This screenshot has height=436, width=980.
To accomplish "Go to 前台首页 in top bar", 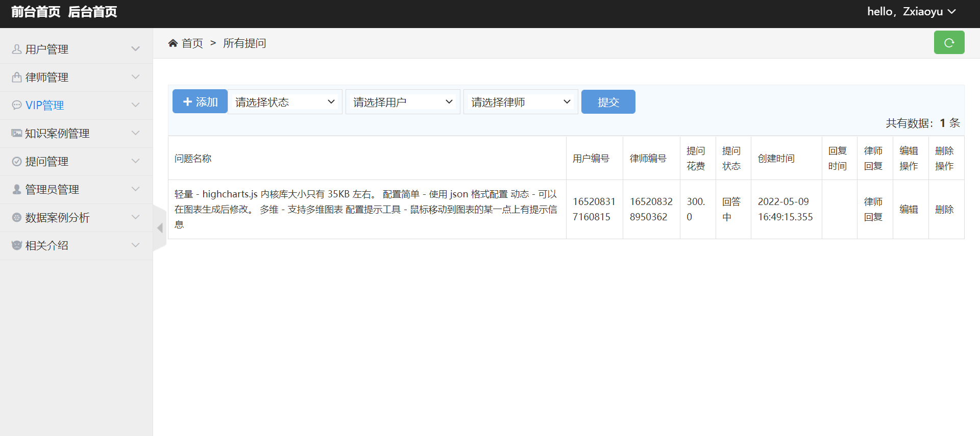I will click(x=36, y=12).
